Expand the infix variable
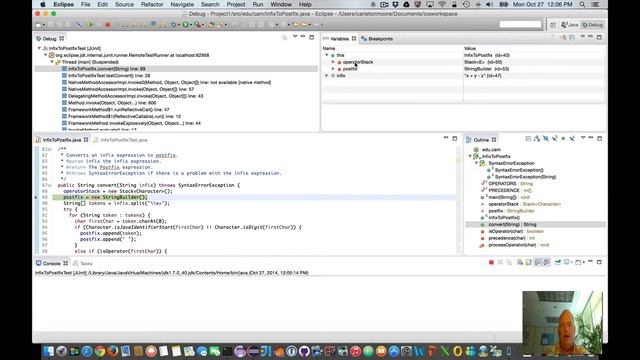 [327, 76]
